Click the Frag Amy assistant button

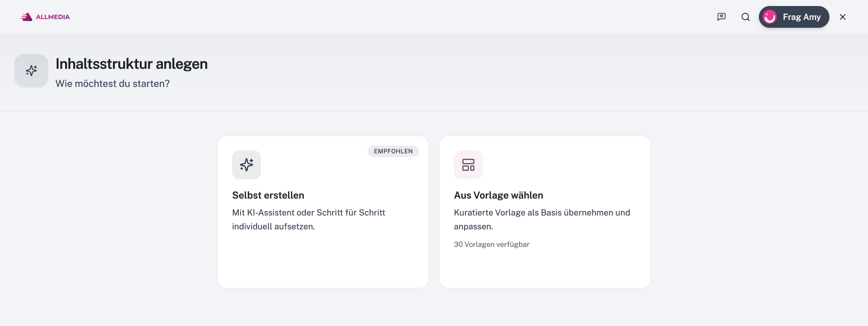pos(794,17)
